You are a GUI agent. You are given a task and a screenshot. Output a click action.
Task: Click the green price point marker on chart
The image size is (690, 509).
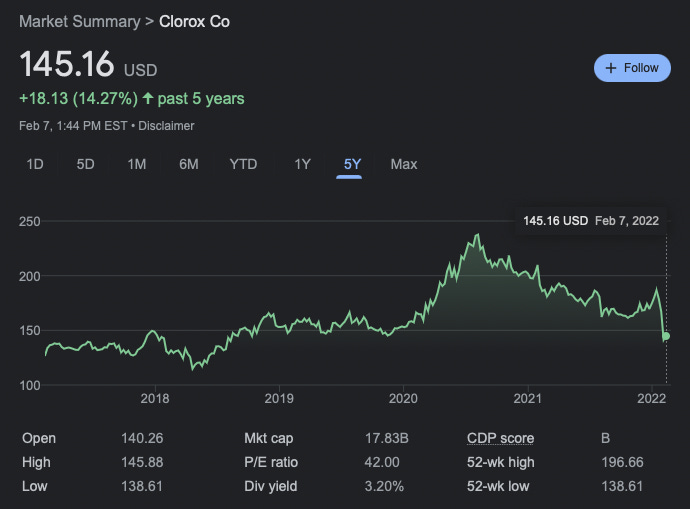(666, 336)
